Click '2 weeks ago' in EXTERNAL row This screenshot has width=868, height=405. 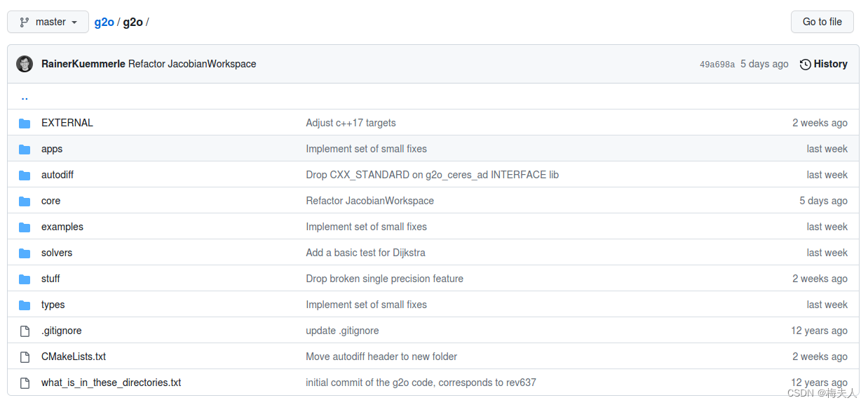tap(820, 123)
